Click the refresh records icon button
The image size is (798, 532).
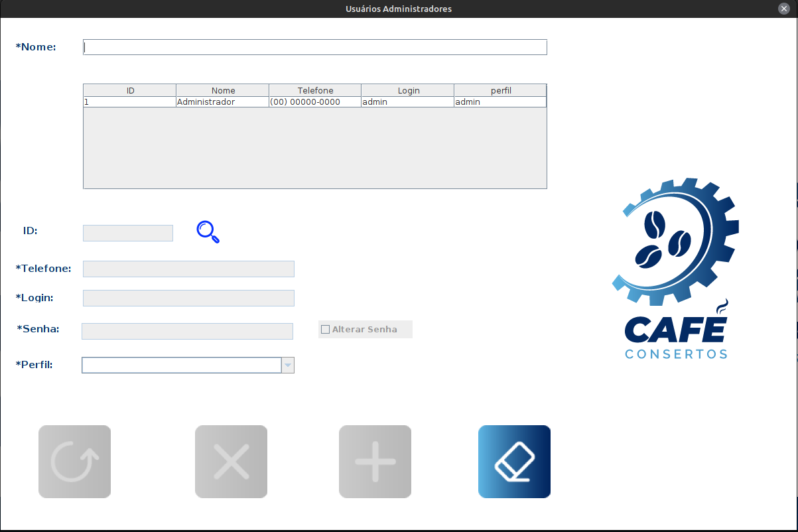click(x=74, y=461)
